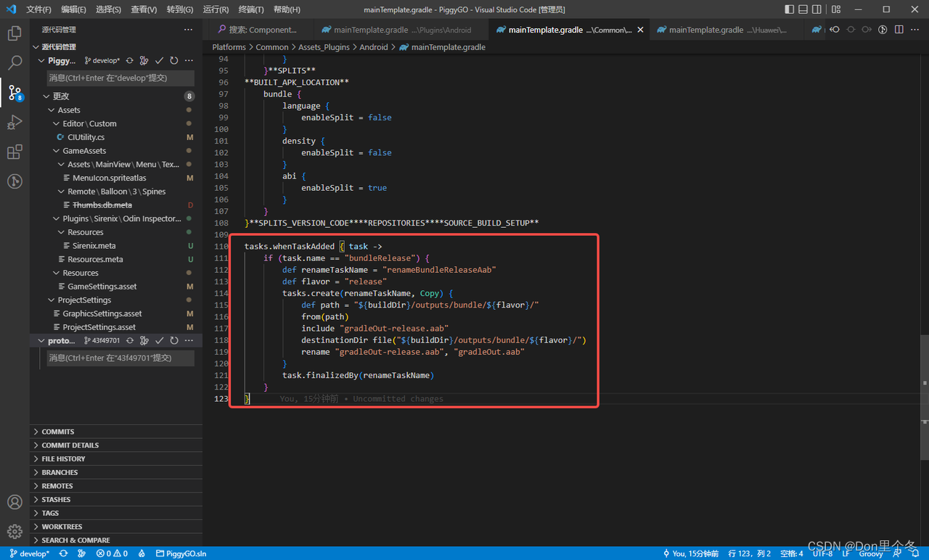Open more actions for the Piggy repository
Viewport: 929px width, 560px height.
(x=189, y=61)
